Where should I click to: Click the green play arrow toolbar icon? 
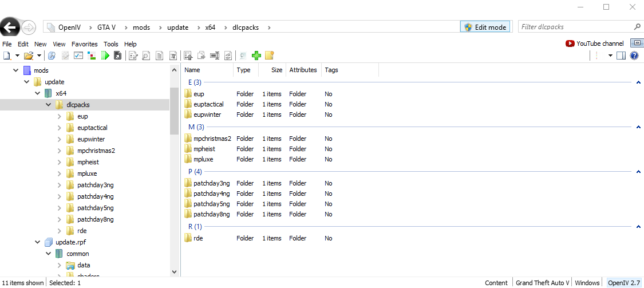click(x=105, y=56)
